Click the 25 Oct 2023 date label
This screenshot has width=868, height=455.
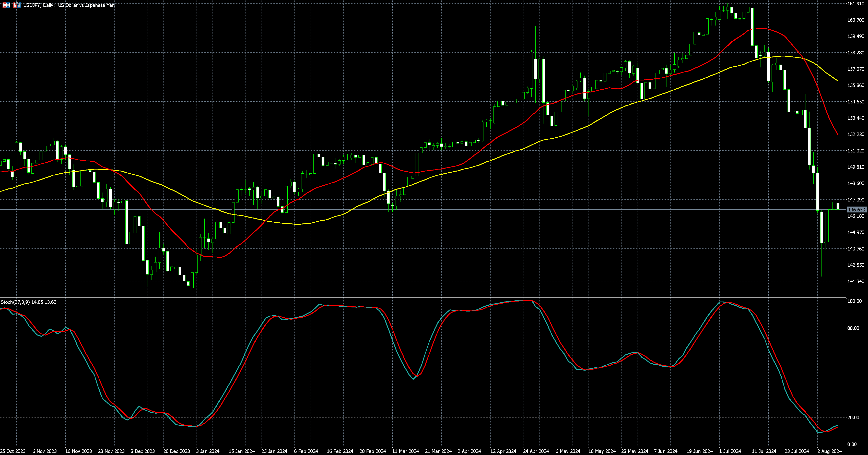coord(13,451)
